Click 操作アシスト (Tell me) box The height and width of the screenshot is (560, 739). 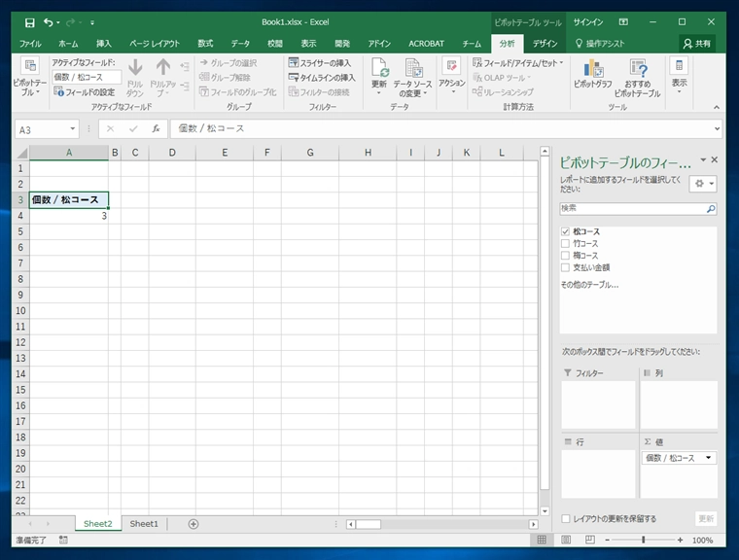pyautogui.click(x=600, y=44)
